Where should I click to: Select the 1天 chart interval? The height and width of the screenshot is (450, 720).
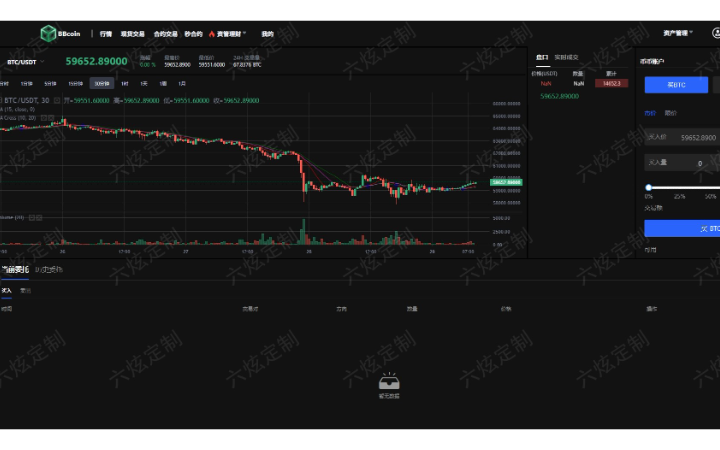[x=144, y=84]
